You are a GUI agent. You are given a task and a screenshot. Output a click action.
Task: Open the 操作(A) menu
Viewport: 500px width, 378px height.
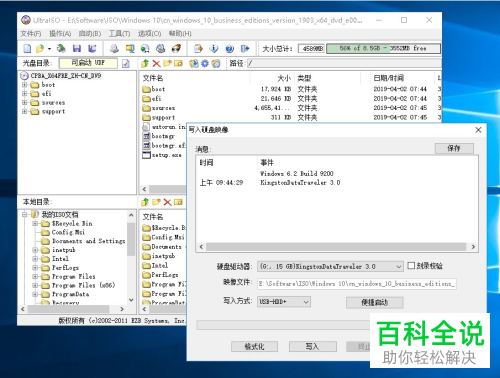click(x=60, y=34)
